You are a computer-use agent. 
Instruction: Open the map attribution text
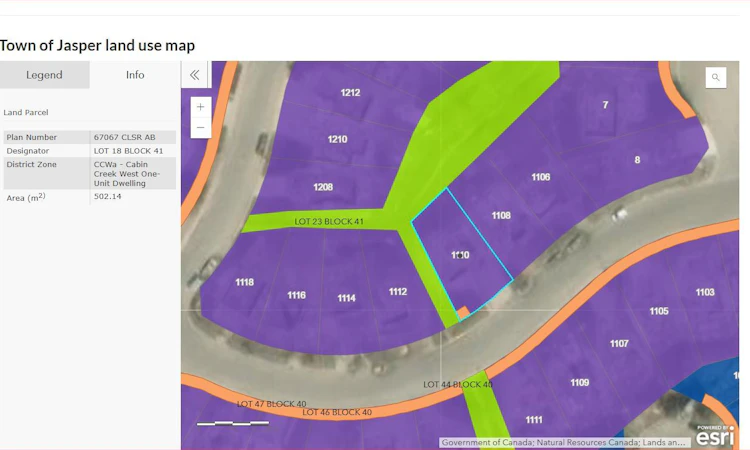pos(564,443)
